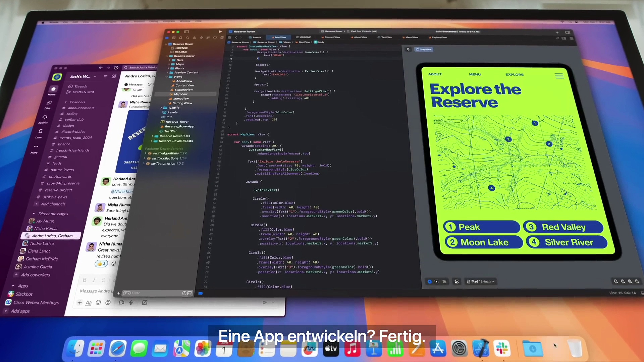Click the compose new message icon in Slack

[114, 76]
